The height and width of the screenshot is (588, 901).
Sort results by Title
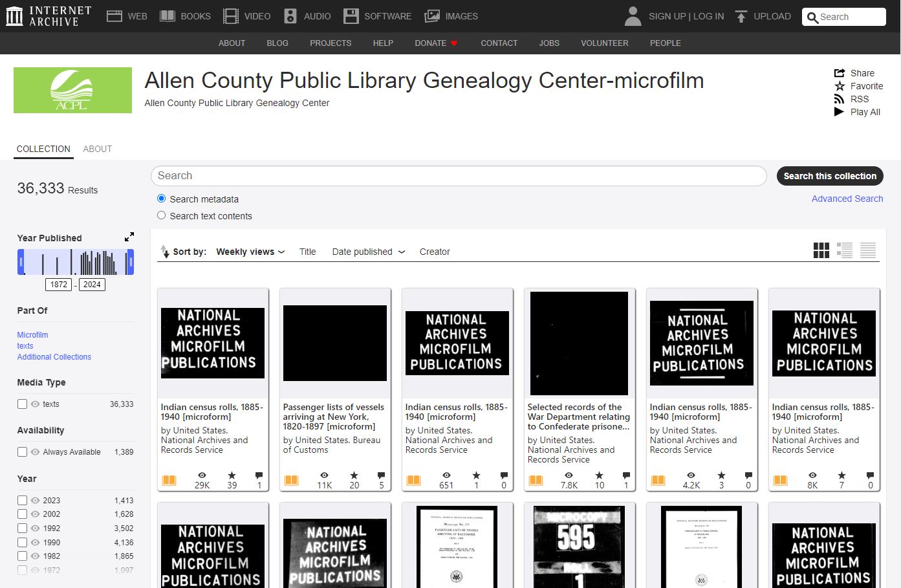(x=308, y=252)
